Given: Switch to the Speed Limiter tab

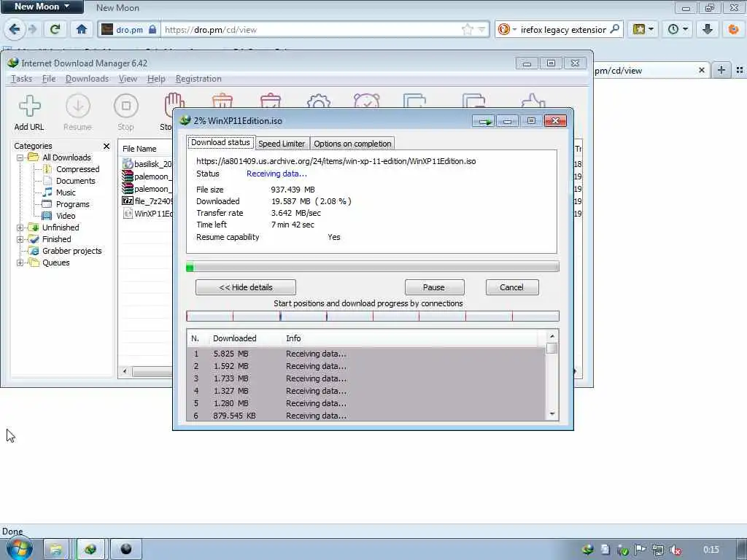Looking at the screenshot, I should [x=282, y=144].
